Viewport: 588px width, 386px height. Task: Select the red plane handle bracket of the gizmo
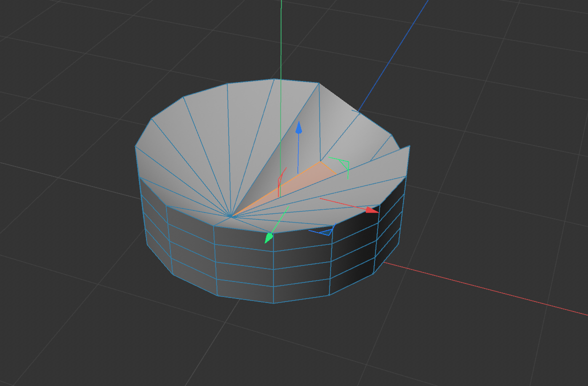[281, 182]
